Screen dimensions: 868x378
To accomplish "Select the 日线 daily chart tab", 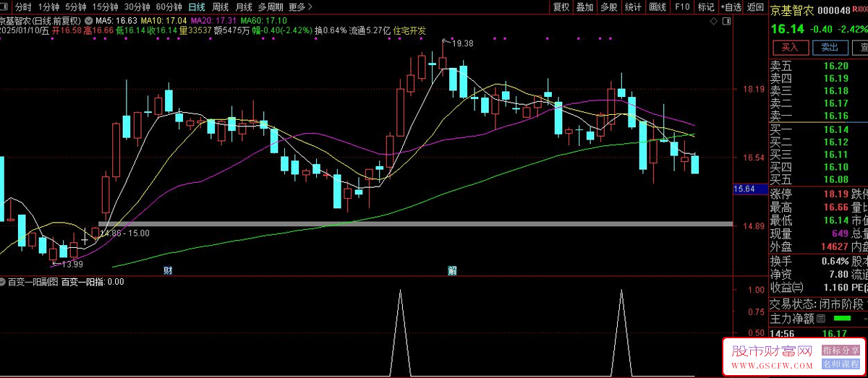I will (197, 7).
